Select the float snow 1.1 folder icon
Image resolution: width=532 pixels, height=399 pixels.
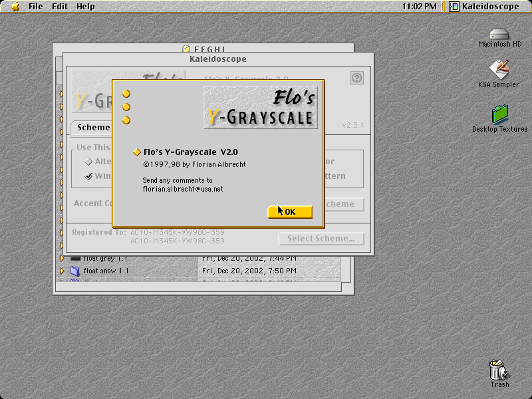(75, 271)
